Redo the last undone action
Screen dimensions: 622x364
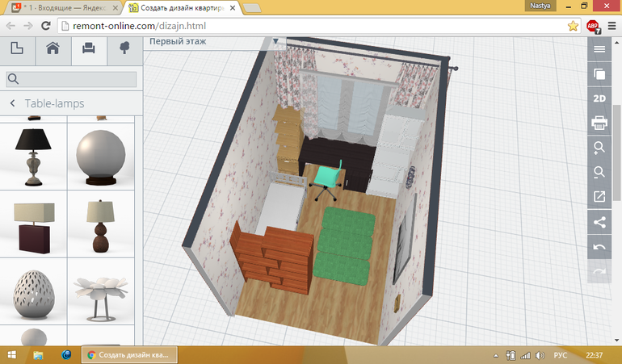pyautogui.click(x=599, y=272)
